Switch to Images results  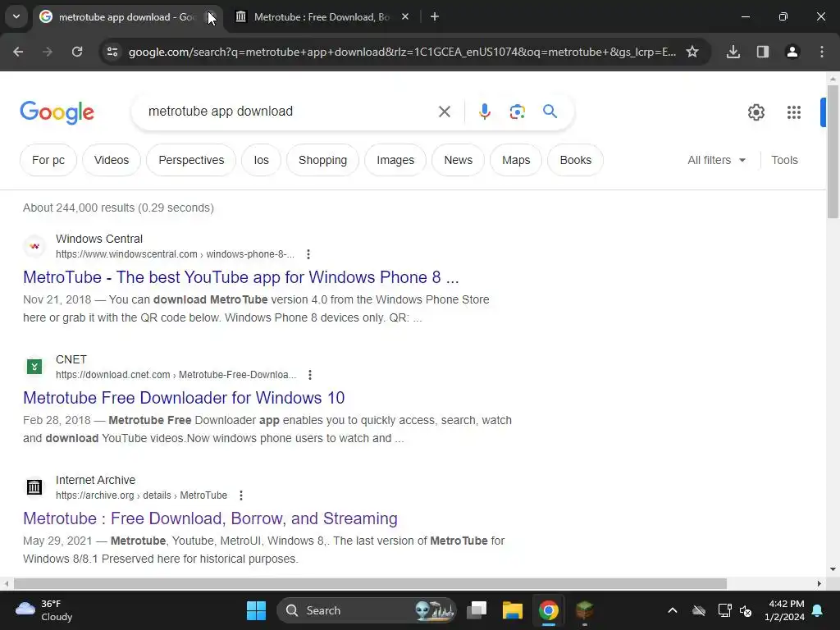(395, 160)
